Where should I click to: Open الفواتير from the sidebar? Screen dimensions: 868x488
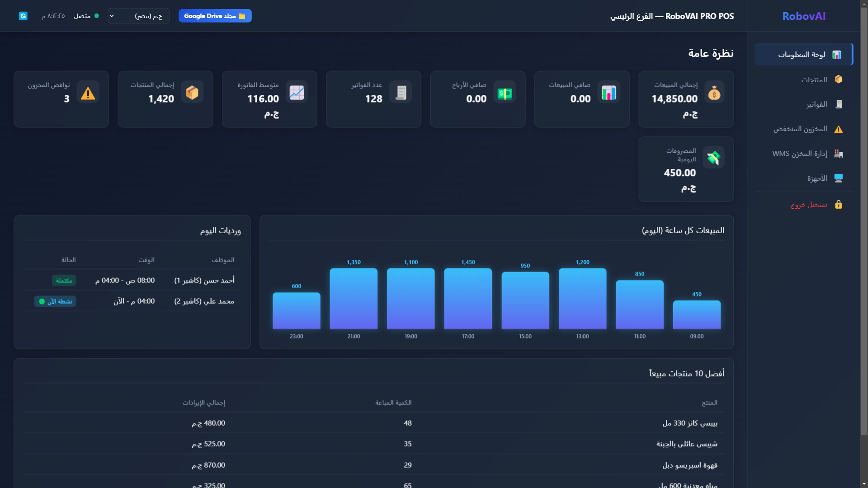803,104
